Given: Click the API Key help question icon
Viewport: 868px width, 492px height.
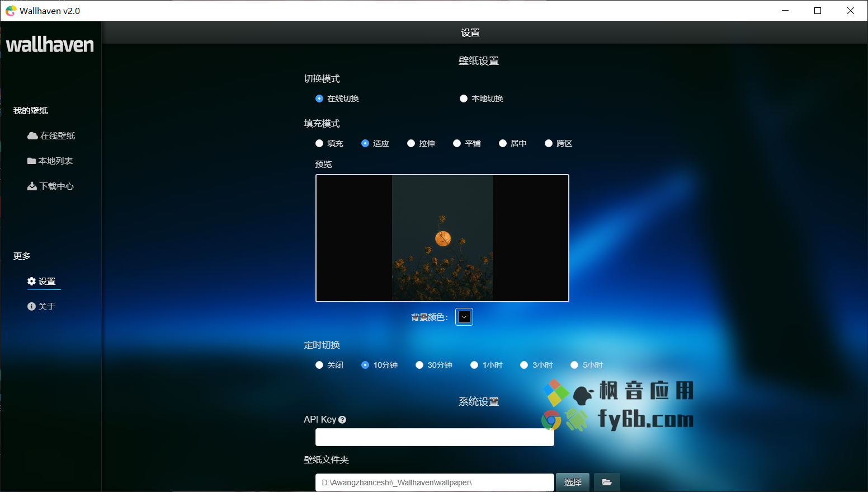Looking at the screenshot, I should pos(342,420).
